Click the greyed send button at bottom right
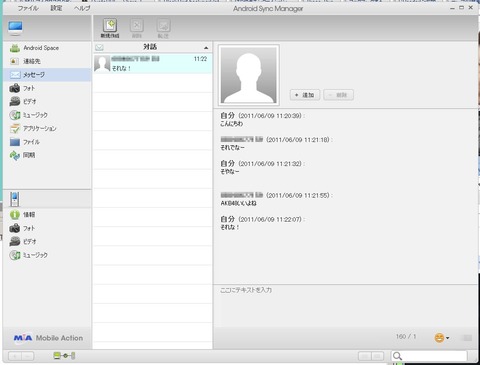Screen dimensions: 480x365 tap(467, 338)
